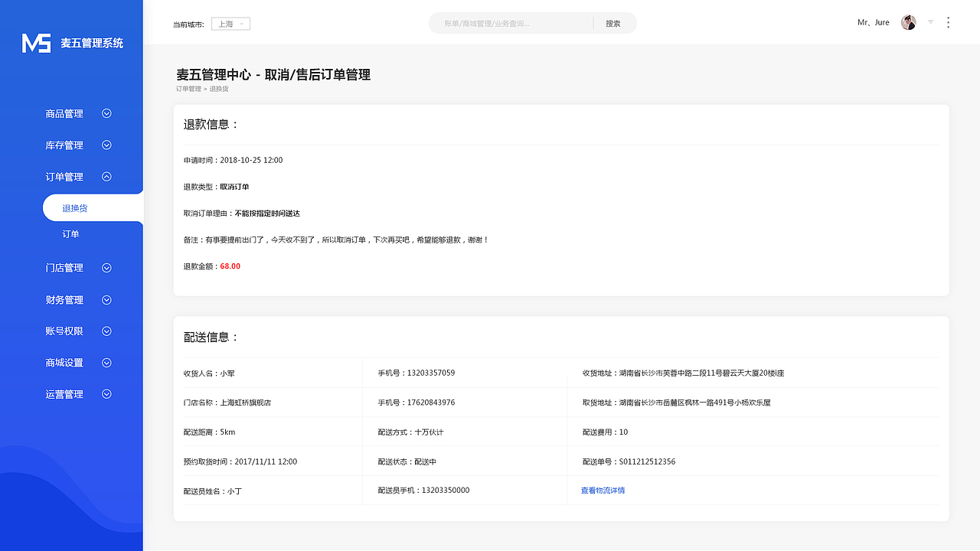This screenshot has width=980, height=551.
Task: Select the 订单管理 menu item
Action: 64,176
